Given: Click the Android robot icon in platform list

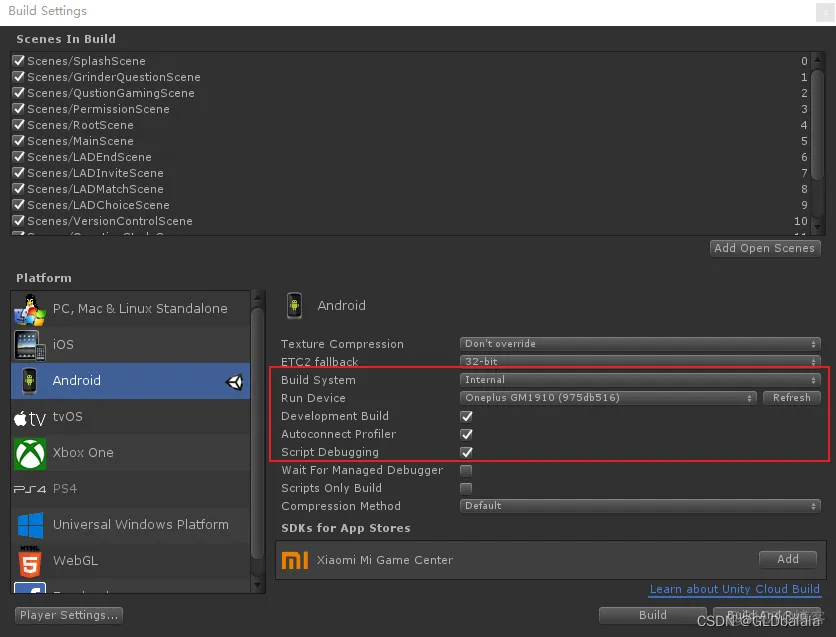Looking at the screenshot, I should (29, 381).
